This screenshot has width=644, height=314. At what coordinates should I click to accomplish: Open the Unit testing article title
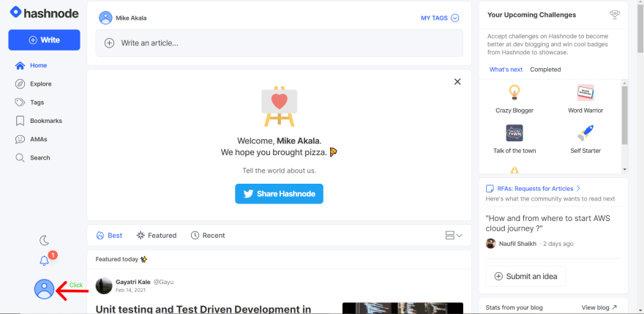[203, 310]
